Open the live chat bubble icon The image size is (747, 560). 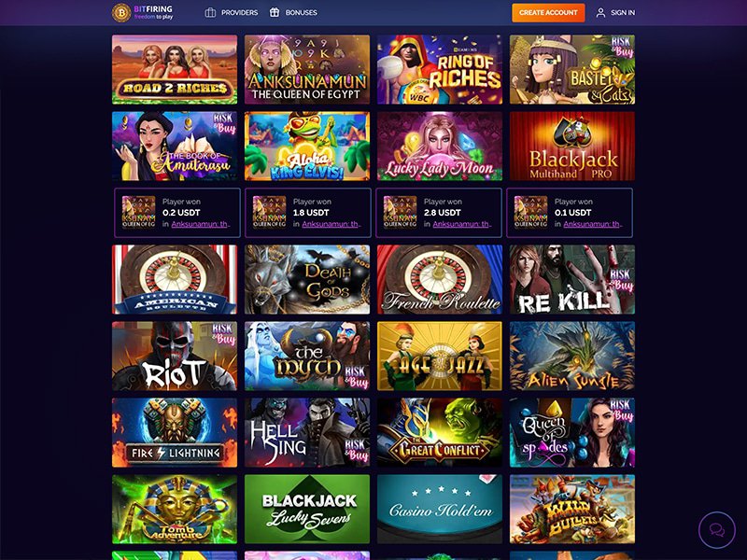click(x=717, y=529)
